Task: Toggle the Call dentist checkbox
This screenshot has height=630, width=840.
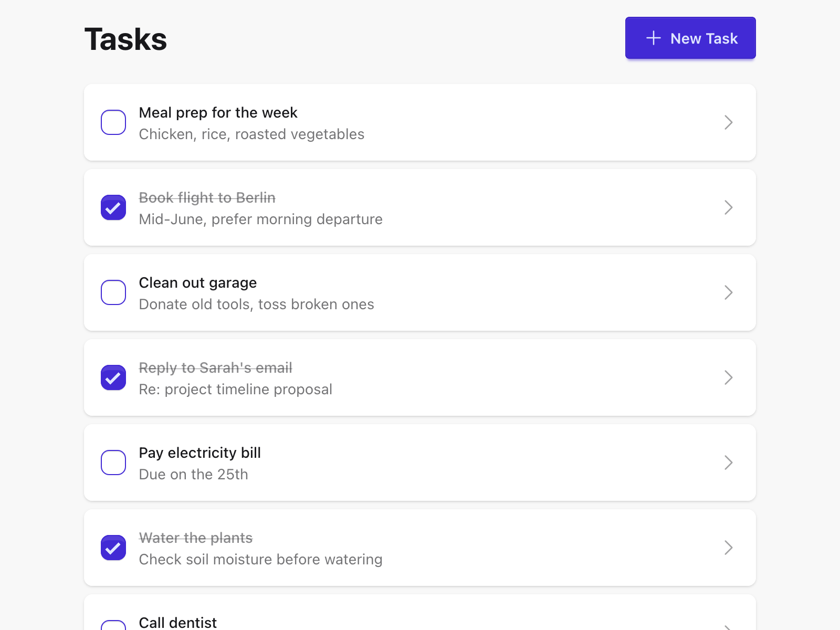Action: tap(113, 626)
